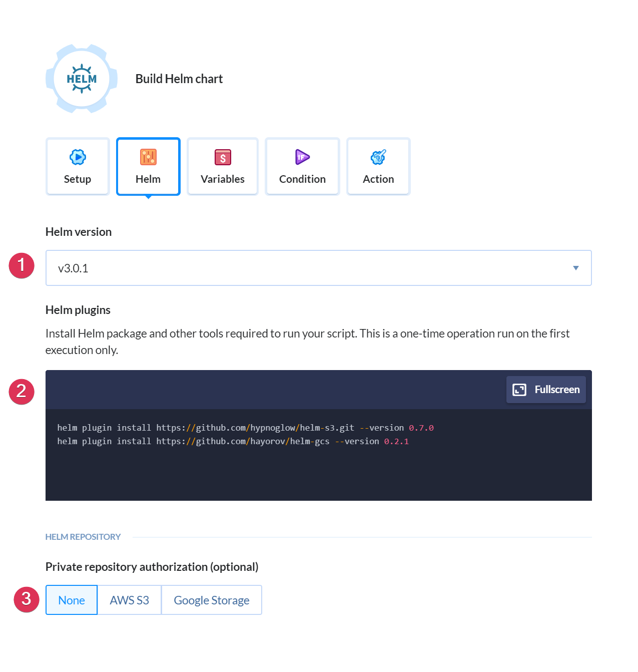The image size is (638, 672).
Task: Click the 'Build Helm chart' title
Action: [179, 79]
